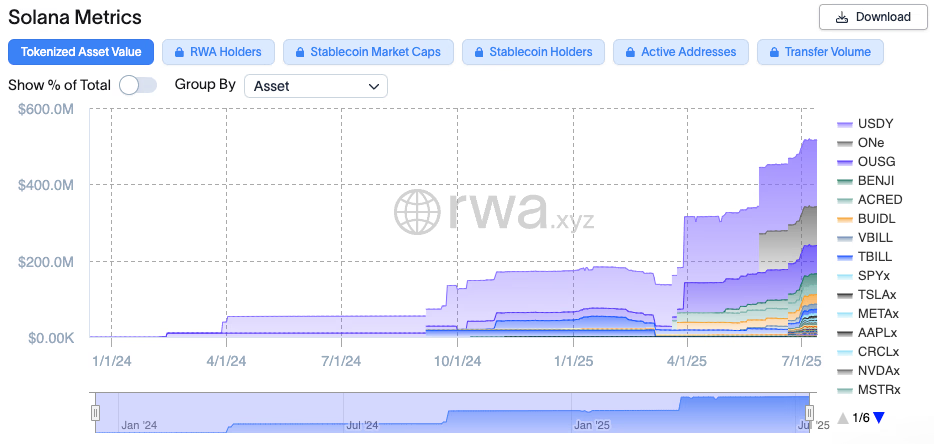Open the Group By Asset dropdown

316,86
